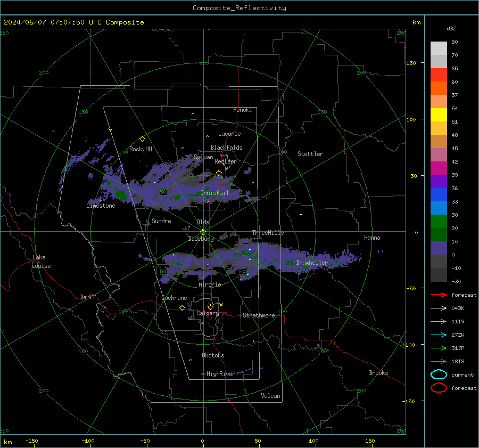The height and width of the screenshot is (448, 479).
Task: Click the red forecast ellipse icon
Action: coord(439,388)
